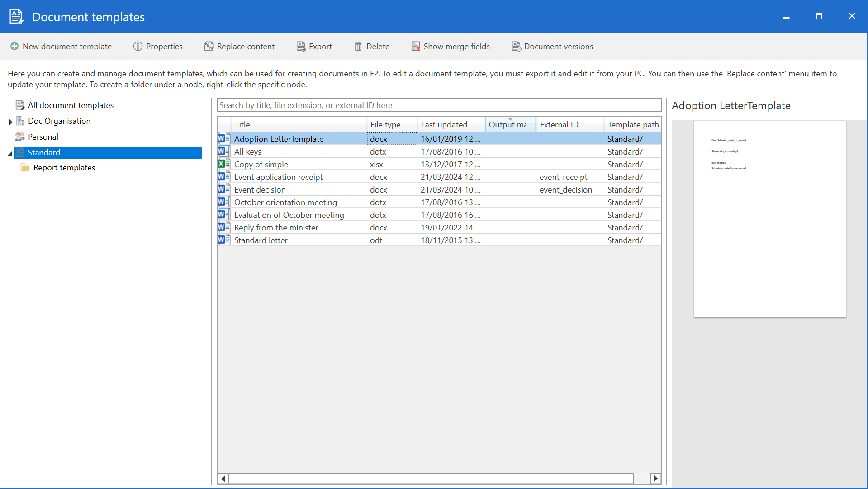
Task: Select the Personal node
Action: tap(43, 137)
